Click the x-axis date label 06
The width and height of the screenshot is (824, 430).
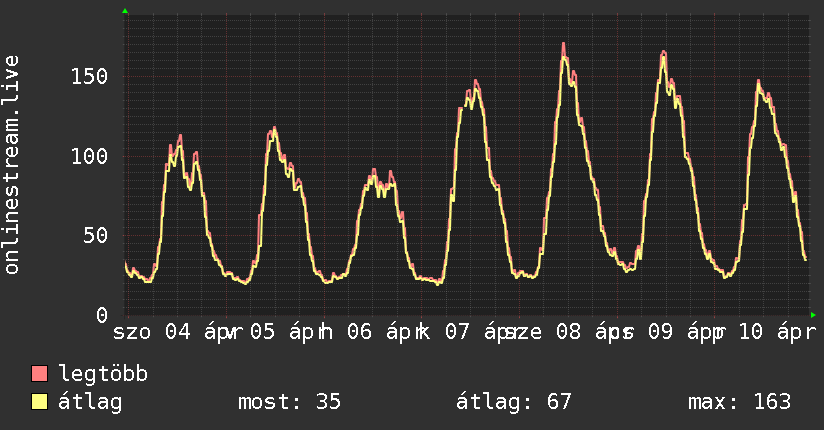coord(359,332)
